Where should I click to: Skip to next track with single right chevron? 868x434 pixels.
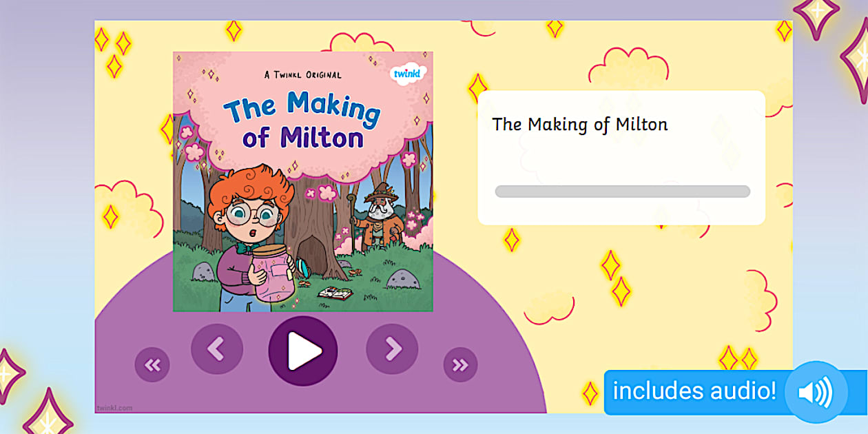(x=392, y=349)
